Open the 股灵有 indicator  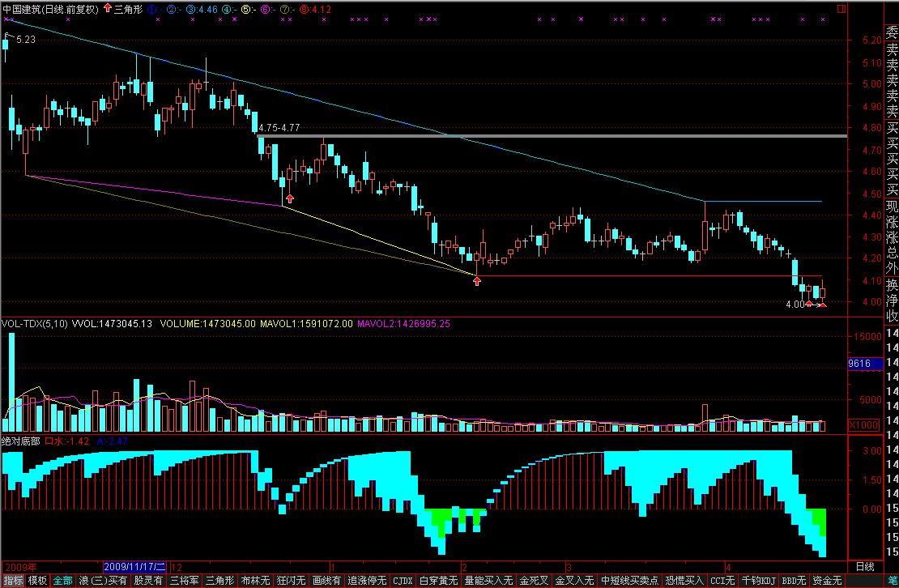[148, 582]
